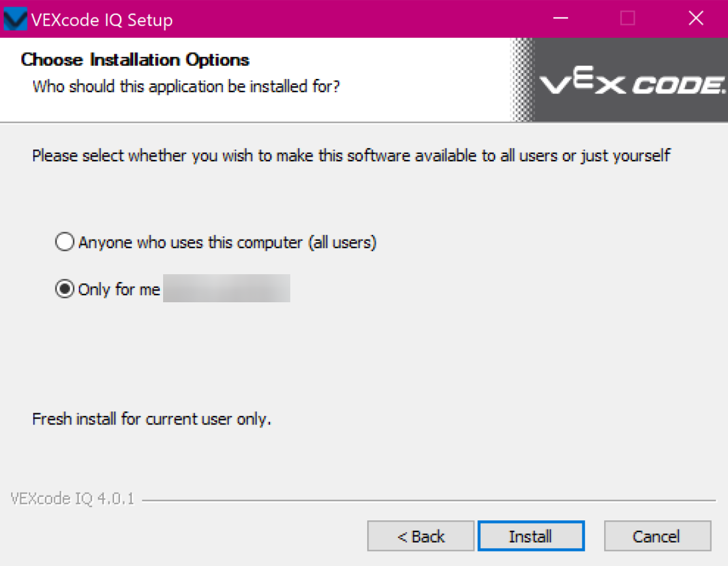
Task: Click the "VEXcode IQ Setup" title text
Action: pos(104,20)
